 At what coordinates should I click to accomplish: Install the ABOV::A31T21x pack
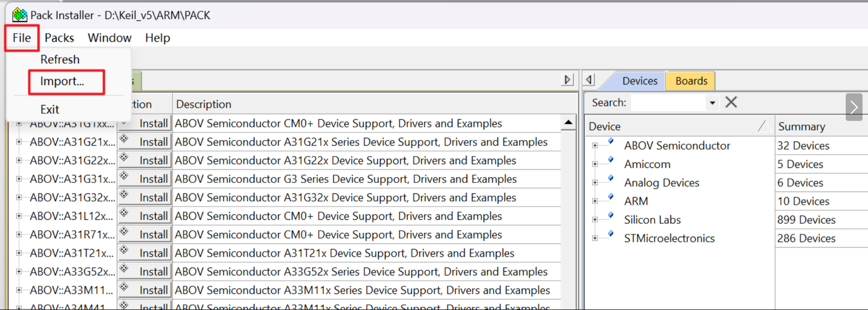pos(145,253)
